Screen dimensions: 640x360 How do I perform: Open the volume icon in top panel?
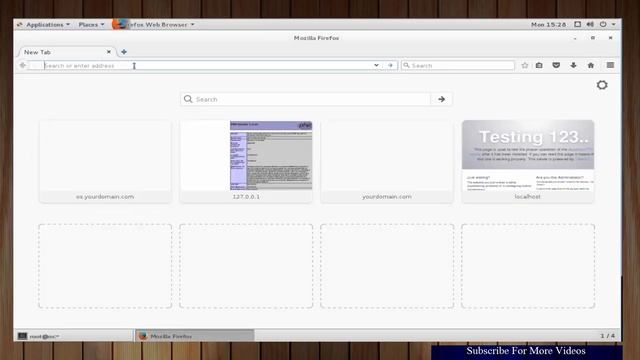click(590, 24)
